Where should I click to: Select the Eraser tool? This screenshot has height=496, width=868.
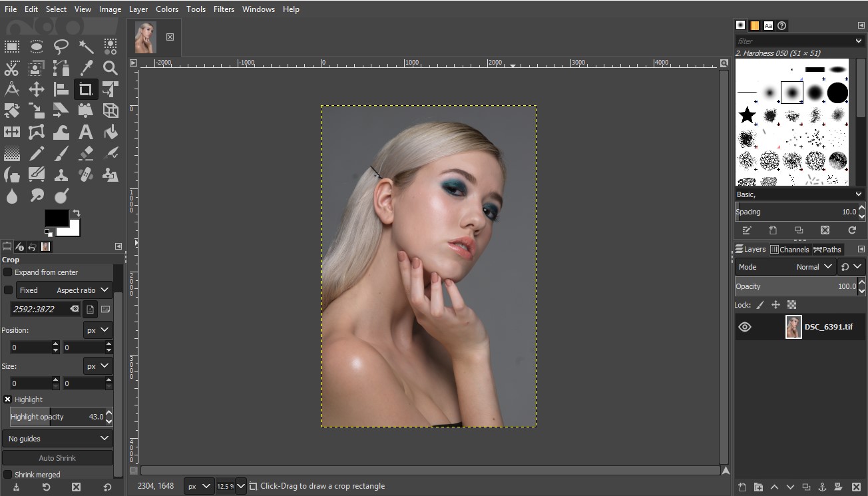tap(85, 153)
